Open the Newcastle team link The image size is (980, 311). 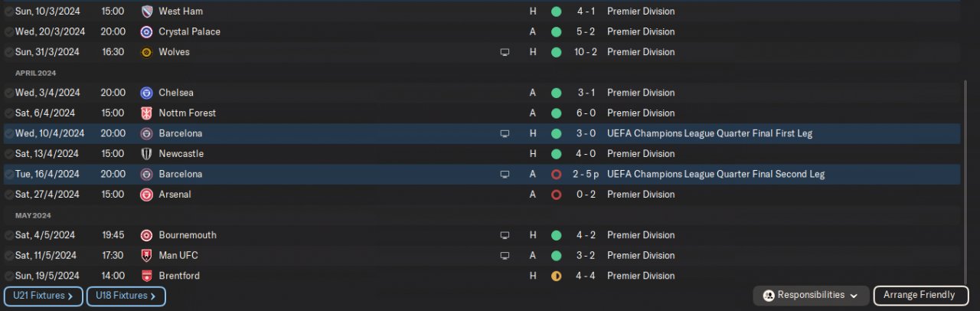[180, 154]
